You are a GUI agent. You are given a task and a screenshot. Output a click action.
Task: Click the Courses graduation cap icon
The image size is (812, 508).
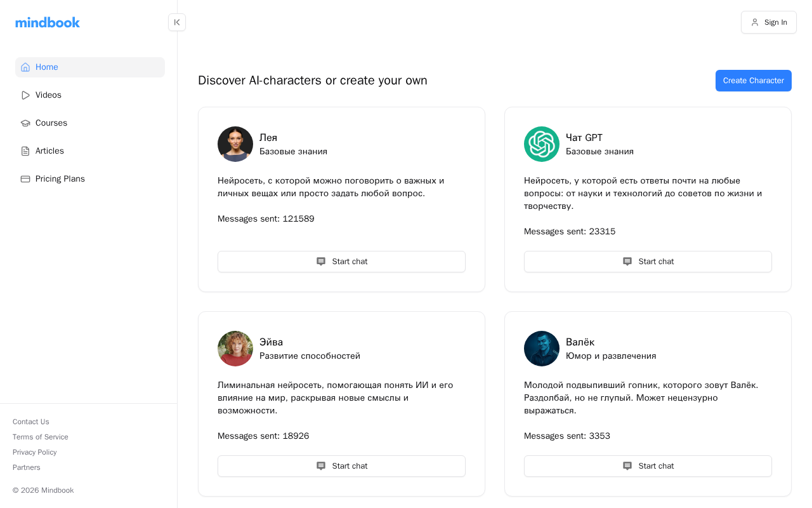coord(25,123)
